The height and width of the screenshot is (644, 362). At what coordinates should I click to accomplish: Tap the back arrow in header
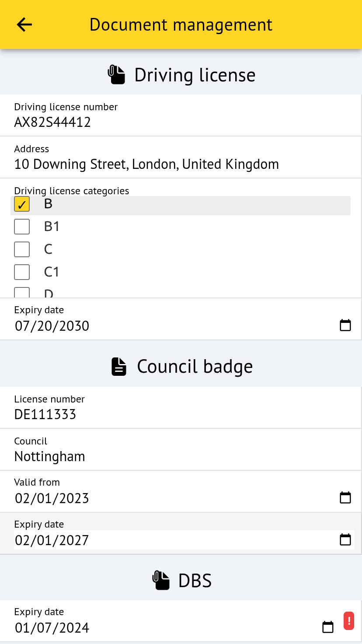click(x=24, y=24)
